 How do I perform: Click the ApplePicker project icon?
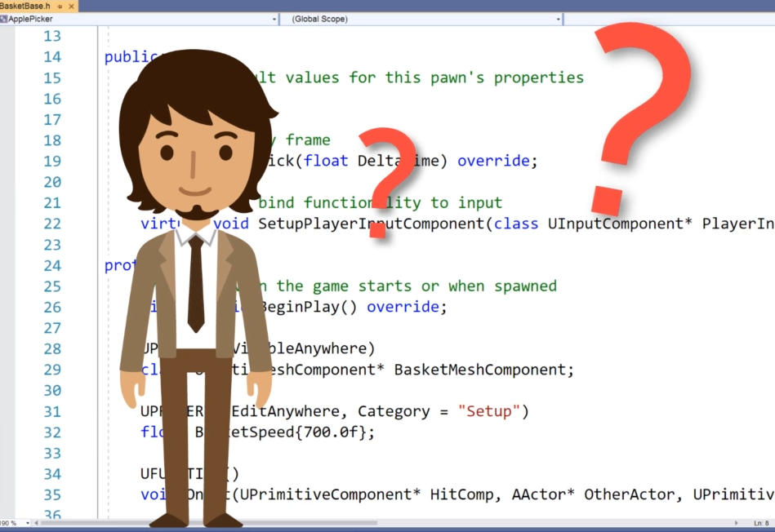(4, 19)
